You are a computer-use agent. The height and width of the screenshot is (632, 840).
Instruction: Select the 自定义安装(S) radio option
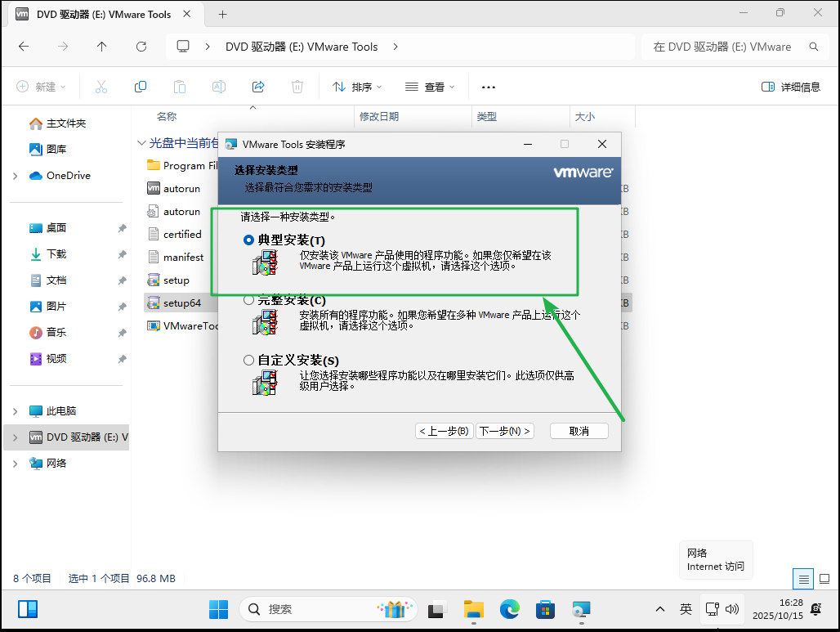pos(248,361)
